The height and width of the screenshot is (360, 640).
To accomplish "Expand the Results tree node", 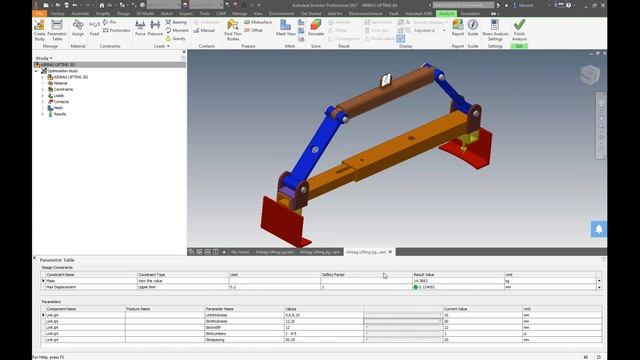I will 43,114.
